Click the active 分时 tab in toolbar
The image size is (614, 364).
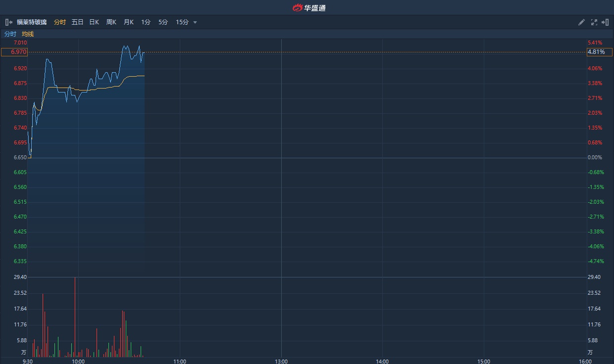(59, 22)
